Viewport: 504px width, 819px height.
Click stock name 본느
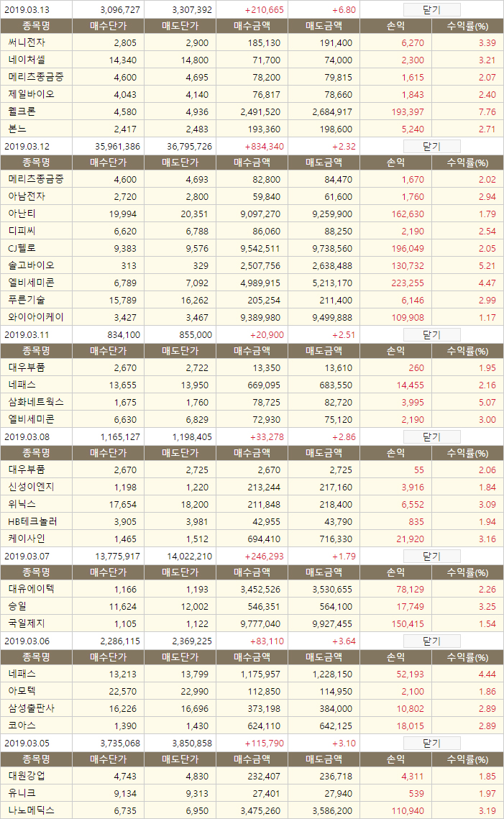point(17,129)
